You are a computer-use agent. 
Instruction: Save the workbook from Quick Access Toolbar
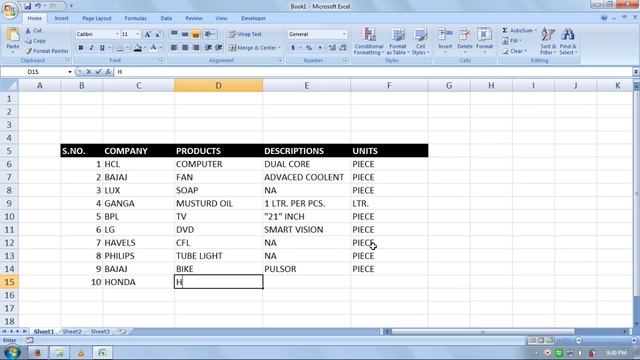click(x=27, y=6)
